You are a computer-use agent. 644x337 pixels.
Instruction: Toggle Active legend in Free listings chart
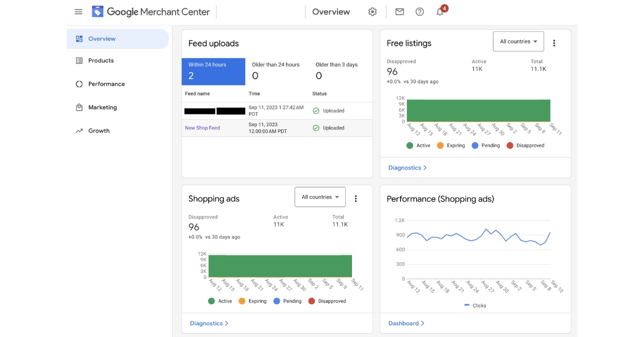tap(418, 145)
